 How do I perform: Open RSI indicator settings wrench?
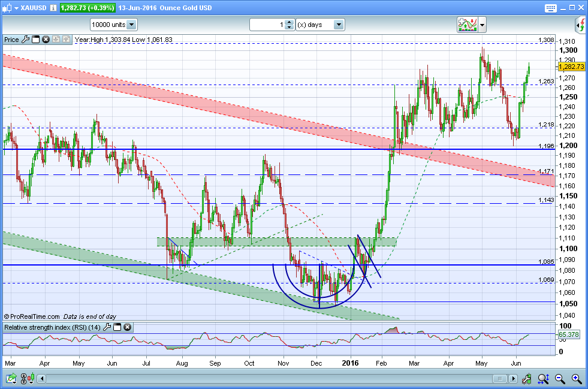click(x=107, y=327)
